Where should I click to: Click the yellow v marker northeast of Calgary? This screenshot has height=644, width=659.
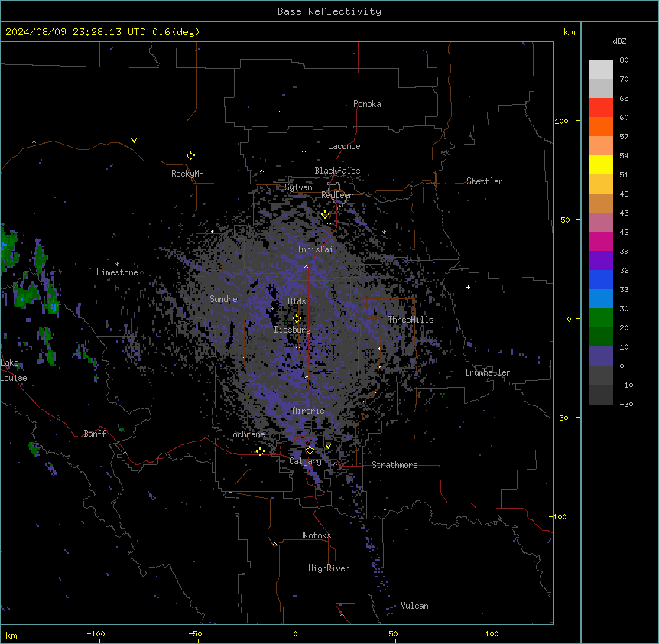[328, 447]
